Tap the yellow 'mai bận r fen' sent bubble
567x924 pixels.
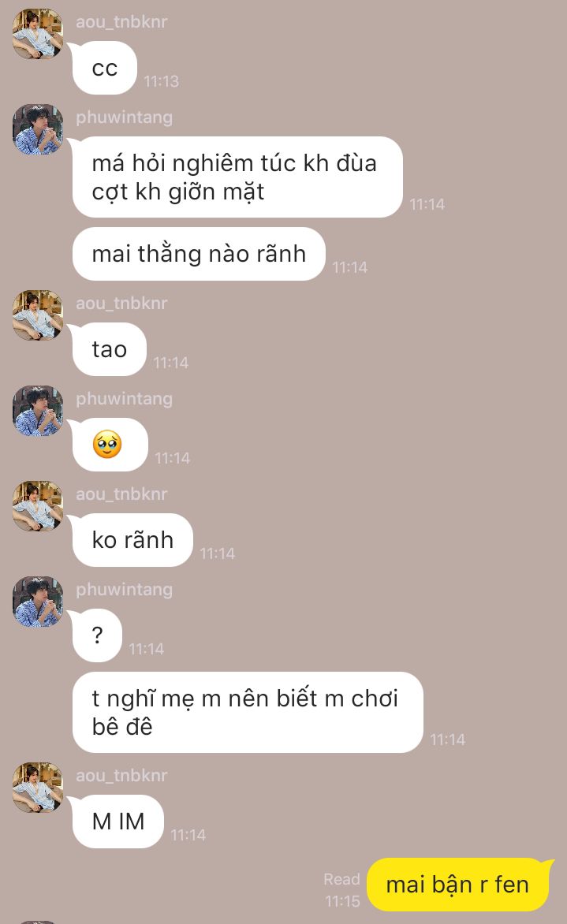tap(460, 885)
